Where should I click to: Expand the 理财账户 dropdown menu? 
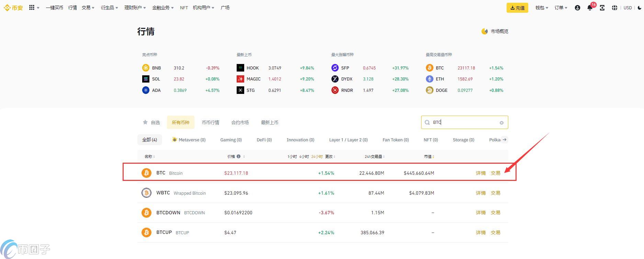point(135,8)
